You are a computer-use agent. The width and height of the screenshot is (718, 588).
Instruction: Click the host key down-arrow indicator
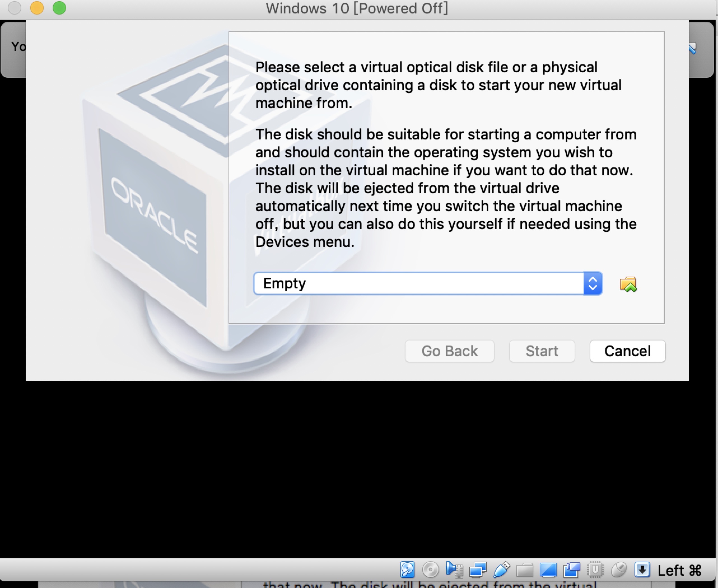642,570
